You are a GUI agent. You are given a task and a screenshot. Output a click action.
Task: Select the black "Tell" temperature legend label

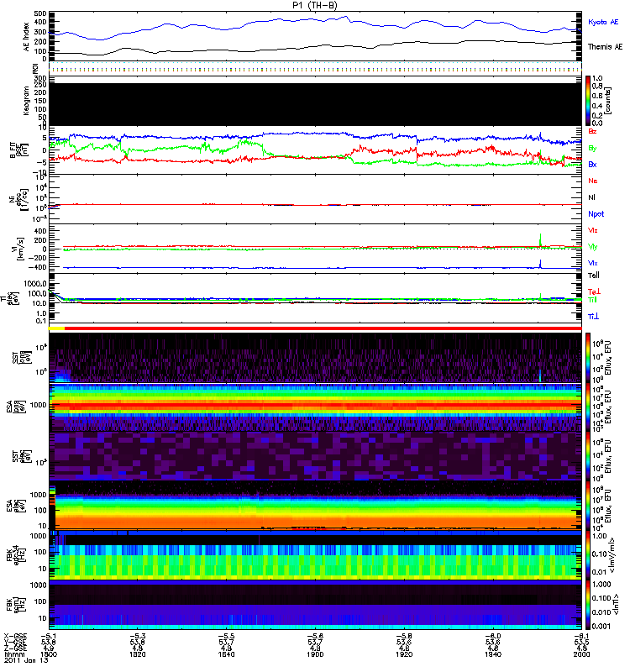(594, 276)
